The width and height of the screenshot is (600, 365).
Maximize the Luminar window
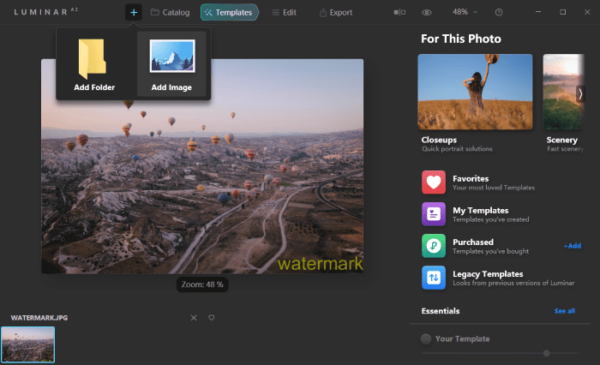pyautogui.click(x=562, y=12)
